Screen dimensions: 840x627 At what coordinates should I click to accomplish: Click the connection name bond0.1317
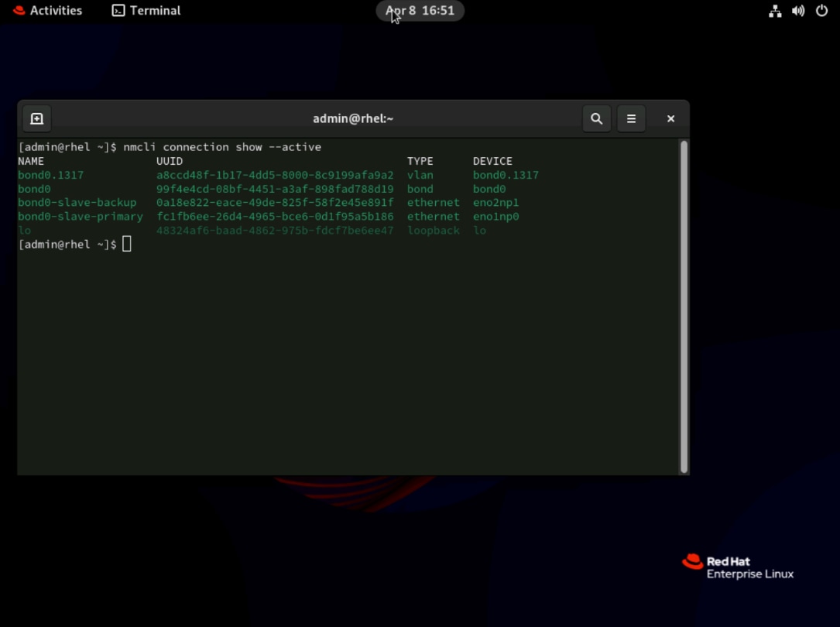click(51, 175)
